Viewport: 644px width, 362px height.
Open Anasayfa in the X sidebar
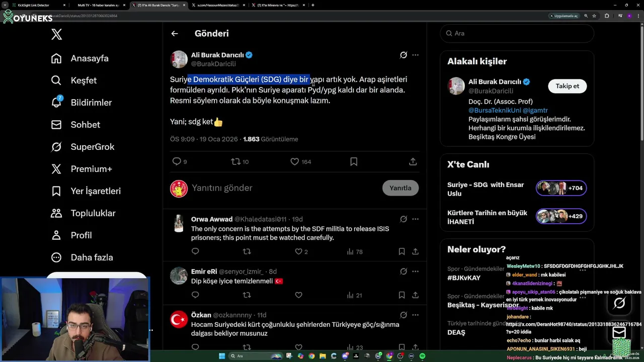(80, 58)
